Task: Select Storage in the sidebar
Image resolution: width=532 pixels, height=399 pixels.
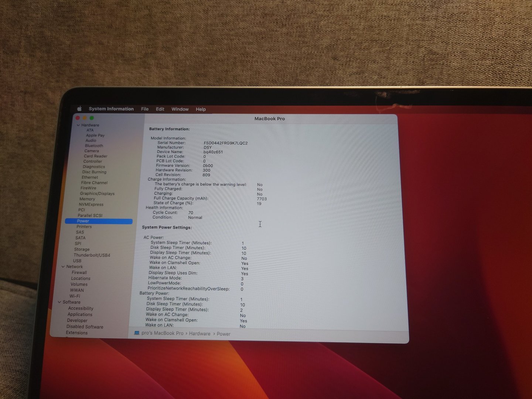Action: point(82,249)
